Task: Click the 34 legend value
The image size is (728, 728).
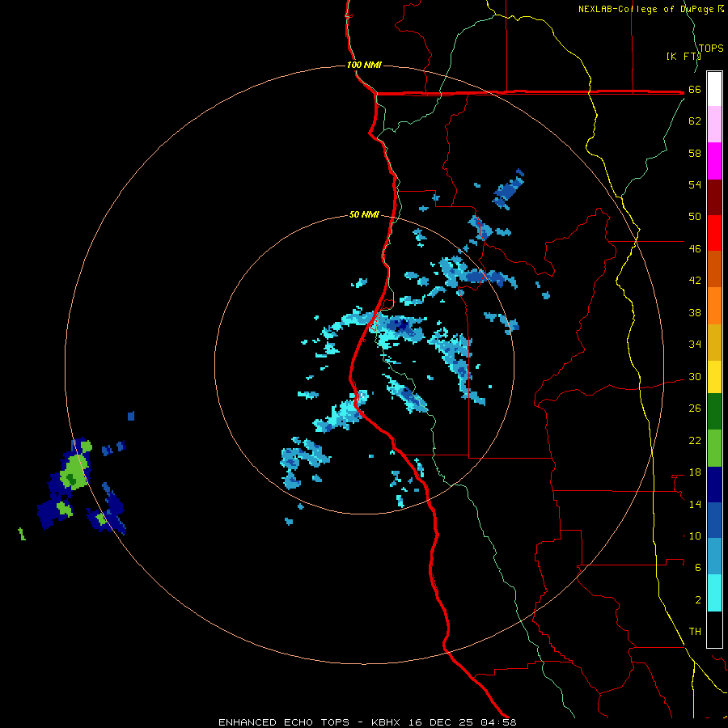Action: pyautogui.click(x=695, y=345)
